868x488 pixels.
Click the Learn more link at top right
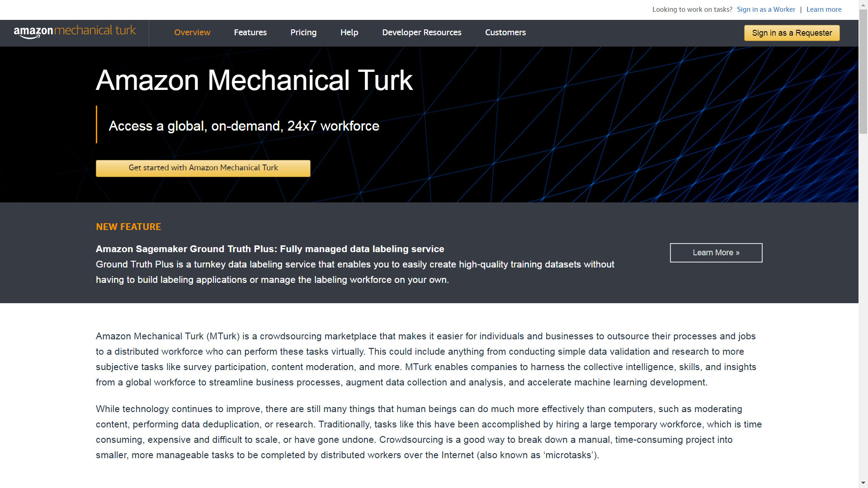click(824, 9)
